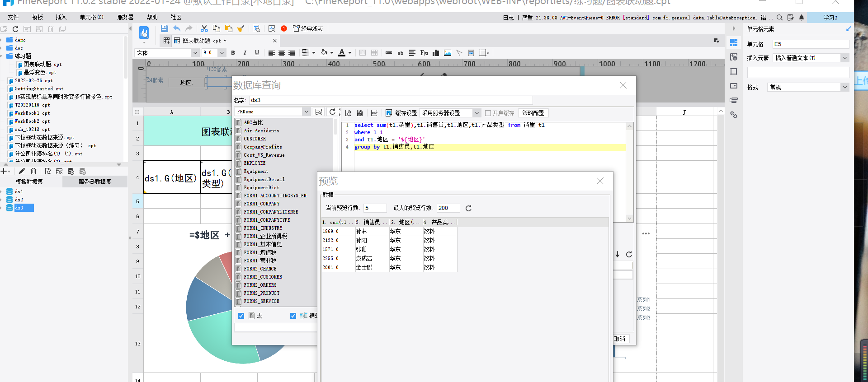
Task: Open the font name dropdown 宋体
Action: [x=195, y=53]
